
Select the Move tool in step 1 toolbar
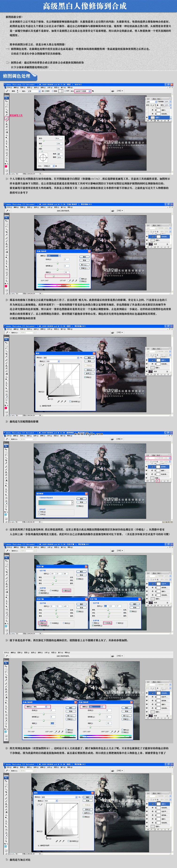point(6,101)
